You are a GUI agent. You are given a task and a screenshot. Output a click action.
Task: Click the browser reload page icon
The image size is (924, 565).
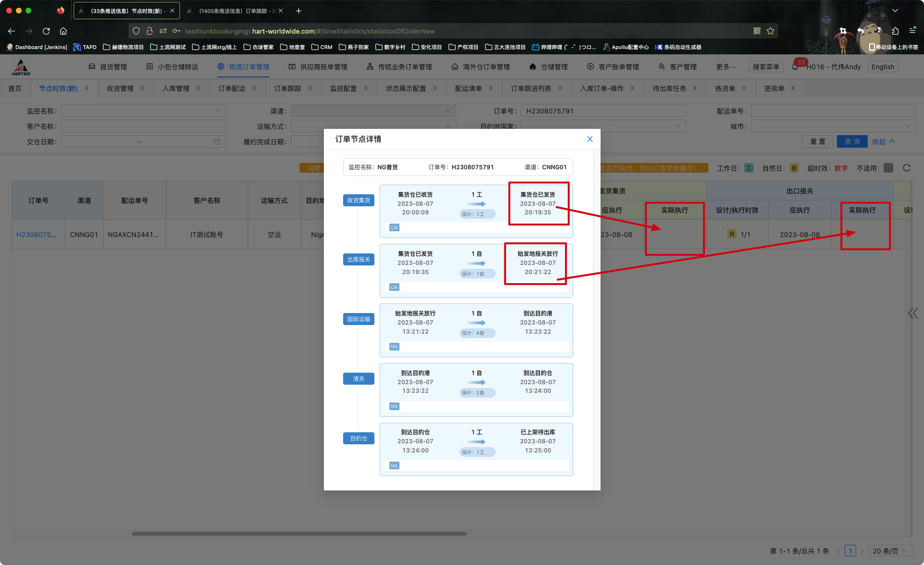point(46,31)
